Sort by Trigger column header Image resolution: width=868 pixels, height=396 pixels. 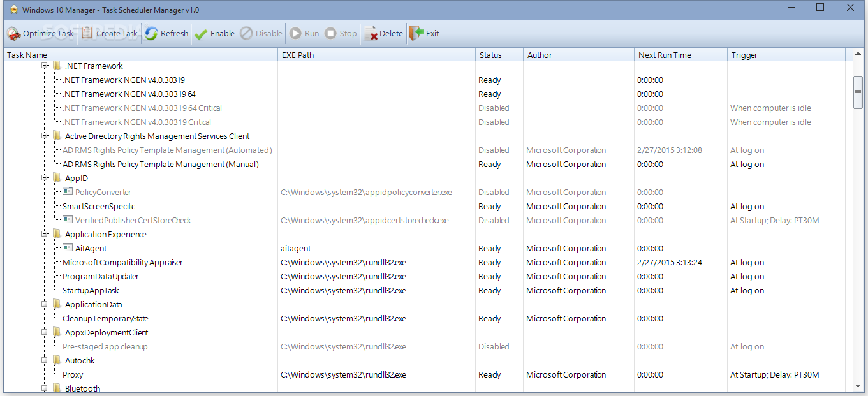click(786, 55)
